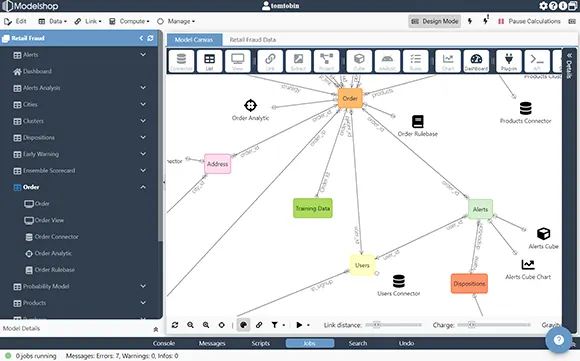The image size is (580, 361).
Task: Click the Plugin toolbar icon
Action: pyautogui.click(x=509, y=61)
